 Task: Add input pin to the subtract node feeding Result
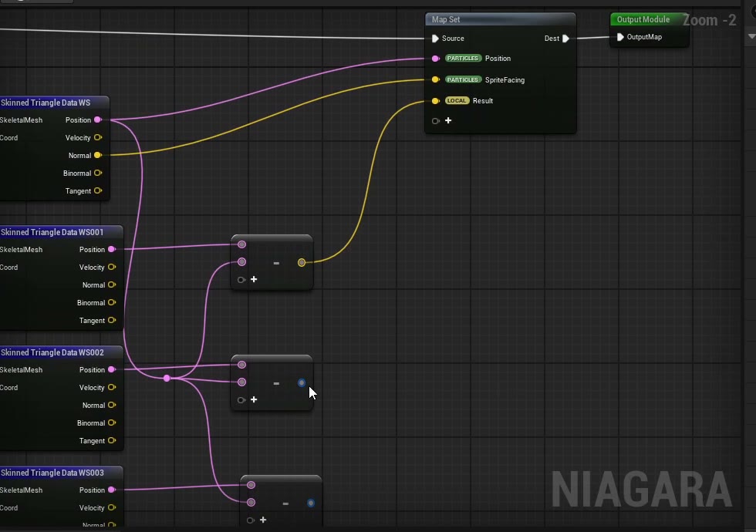(254, 279)
